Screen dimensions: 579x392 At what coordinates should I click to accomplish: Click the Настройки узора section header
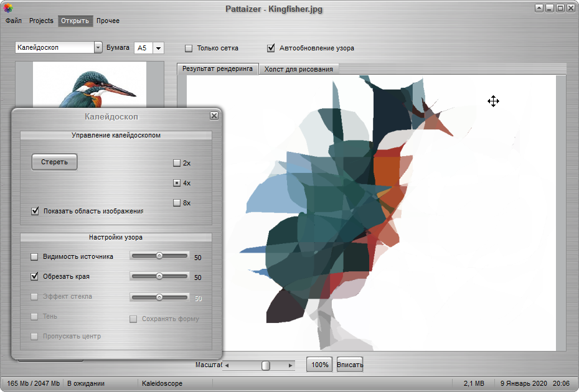tap(116, 237)
